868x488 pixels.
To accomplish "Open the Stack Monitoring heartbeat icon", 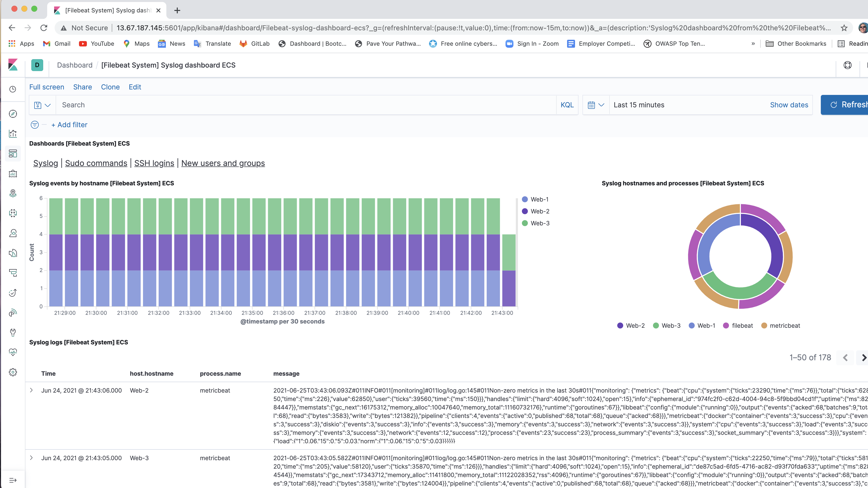I will pyautogui.click(x=12, y=352).
